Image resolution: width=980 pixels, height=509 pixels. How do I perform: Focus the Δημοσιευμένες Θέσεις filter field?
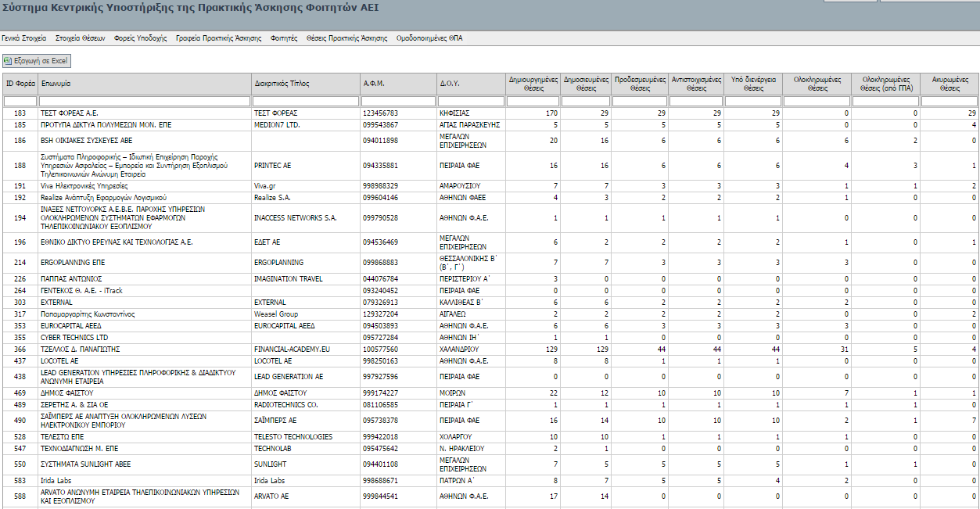(x=586, y=102)
